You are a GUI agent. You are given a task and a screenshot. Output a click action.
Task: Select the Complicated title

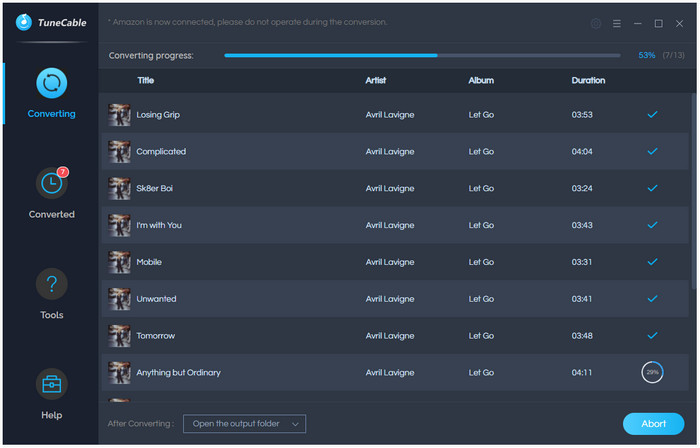161,152
